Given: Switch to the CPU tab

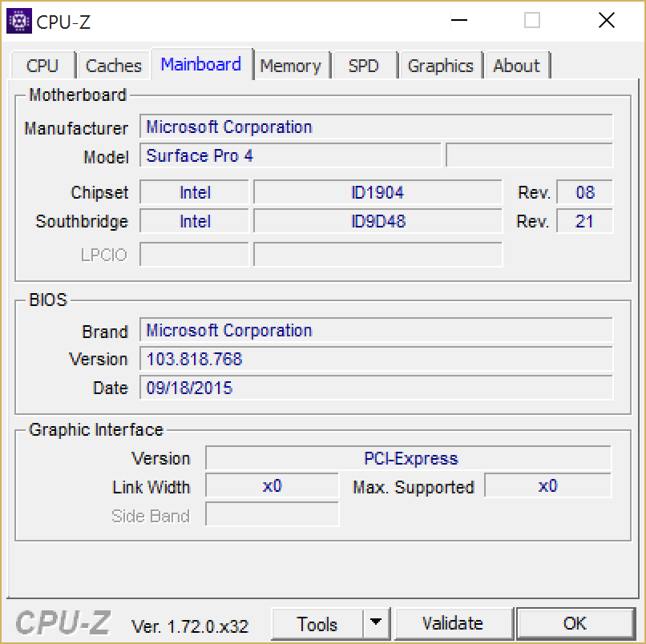Looking at the screenshot, I should point(42,66).
